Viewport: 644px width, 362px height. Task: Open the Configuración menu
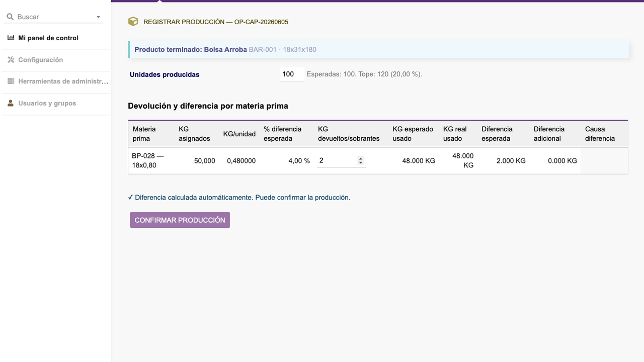(x=41, y=60)
